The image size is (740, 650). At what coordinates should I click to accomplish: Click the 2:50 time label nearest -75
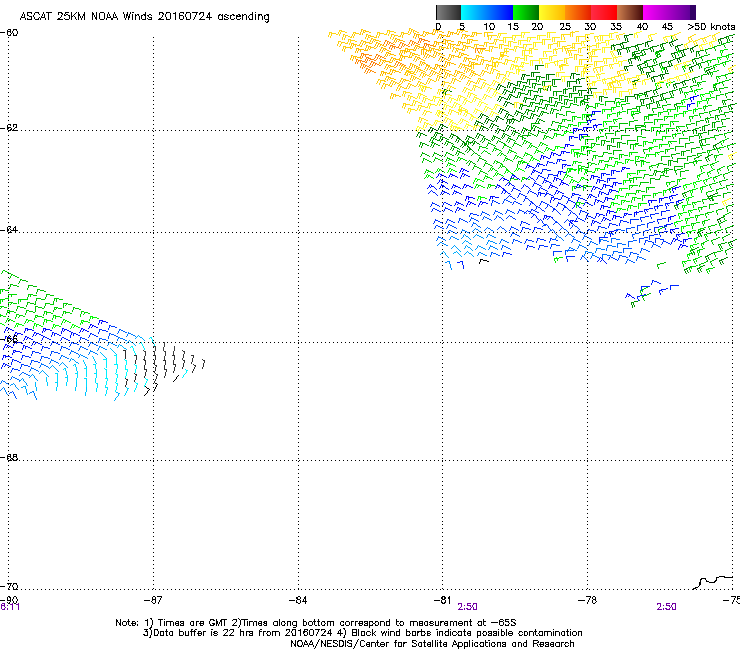pyautogui.click(x=666, y=607)
